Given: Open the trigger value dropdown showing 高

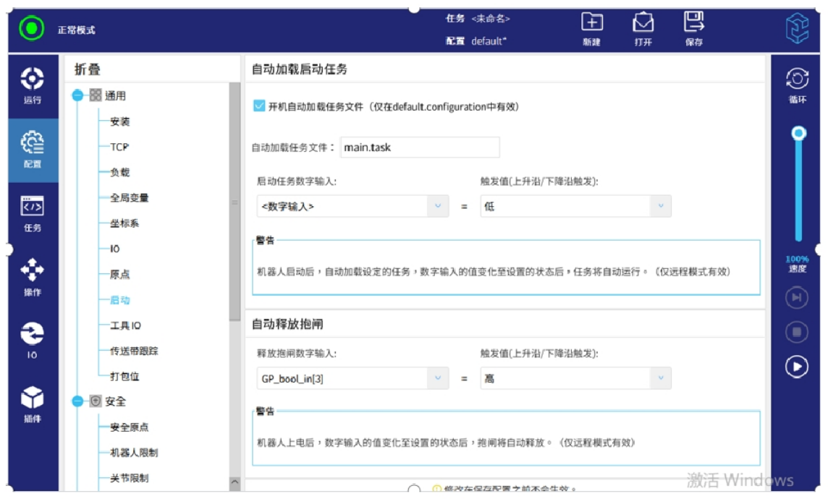Looking at the screenshot, I should coord(575,378).
